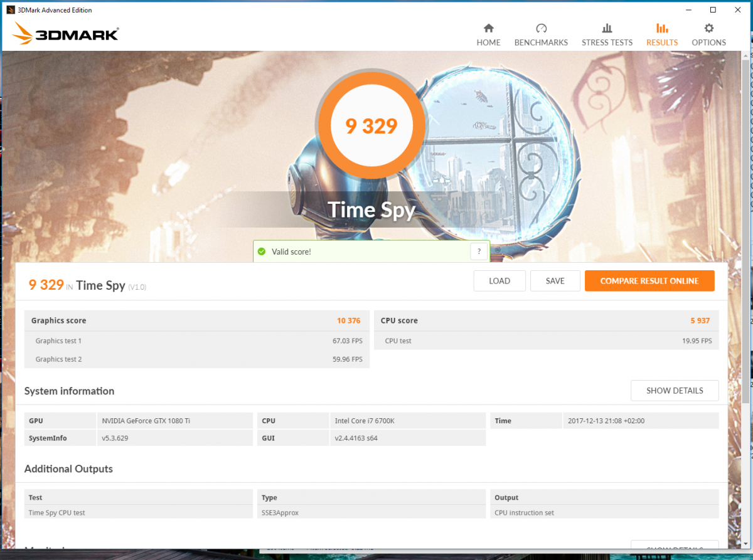Viewport: 753px width, 560px height.
Task: Select the RESULTS tab
Action: pos(662,34)
